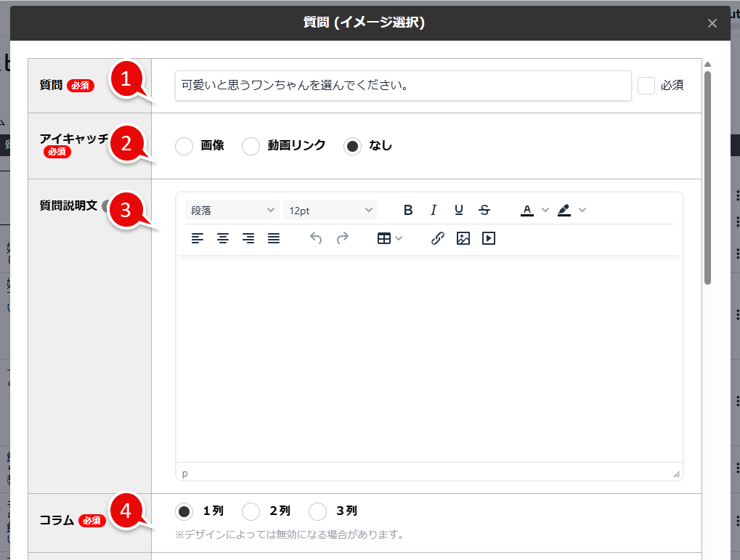This screenshot has height=560, width=740.
Task: Apply strikethrough formatting
Action: 484,209
